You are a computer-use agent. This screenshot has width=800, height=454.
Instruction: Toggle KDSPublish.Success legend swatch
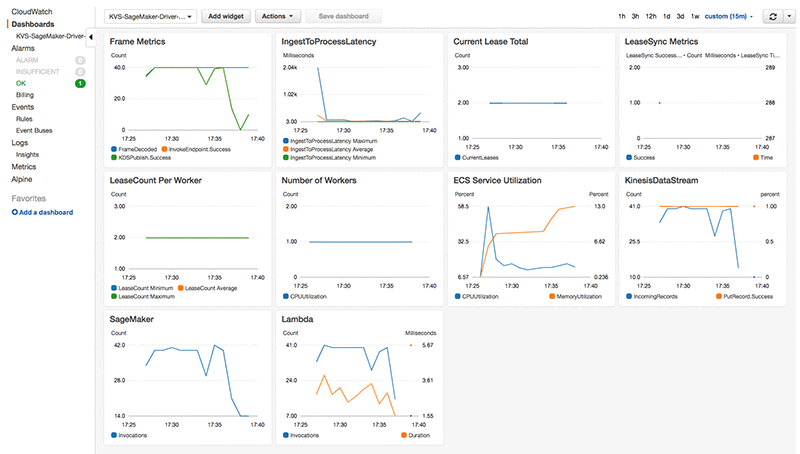114,158
